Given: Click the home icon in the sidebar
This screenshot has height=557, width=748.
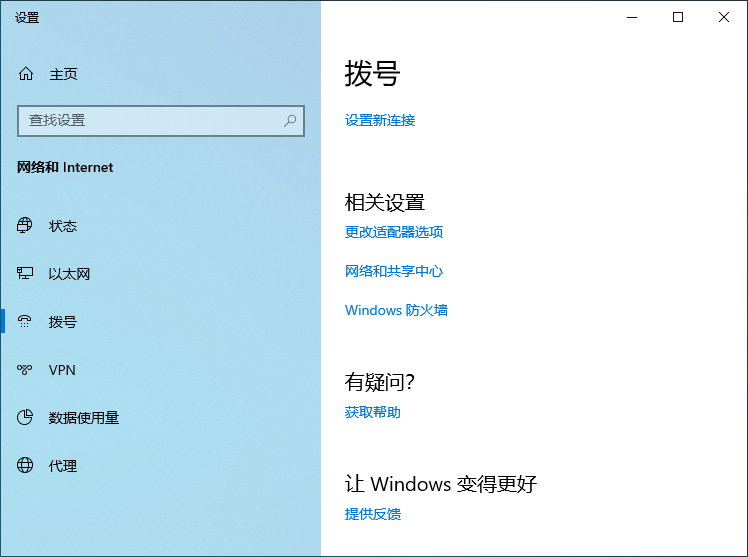Looking at the screenshot, I should coord(26,74).
